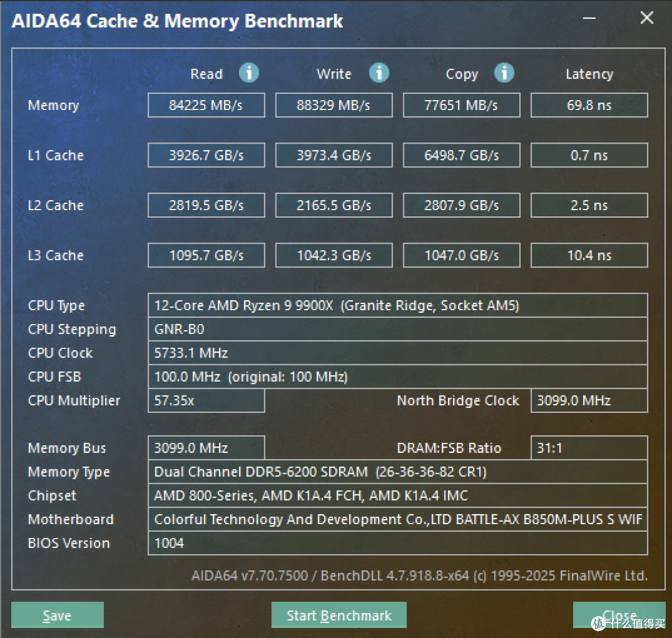Viewport: 672px width, 638px height.
Task: Select Memory copy value 77651 MB/s
Action: [462, 105]
